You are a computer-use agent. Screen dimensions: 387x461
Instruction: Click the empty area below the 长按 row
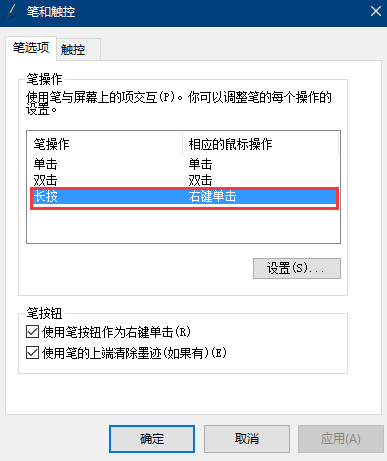183,226
